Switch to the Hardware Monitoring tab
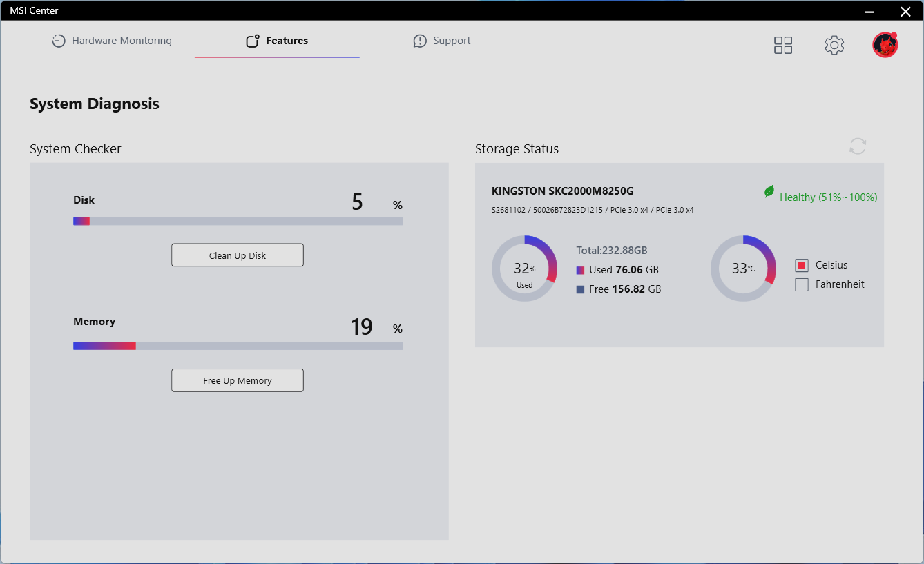The image size is (924, 564). pyautogui.click(x=112, y=41)
